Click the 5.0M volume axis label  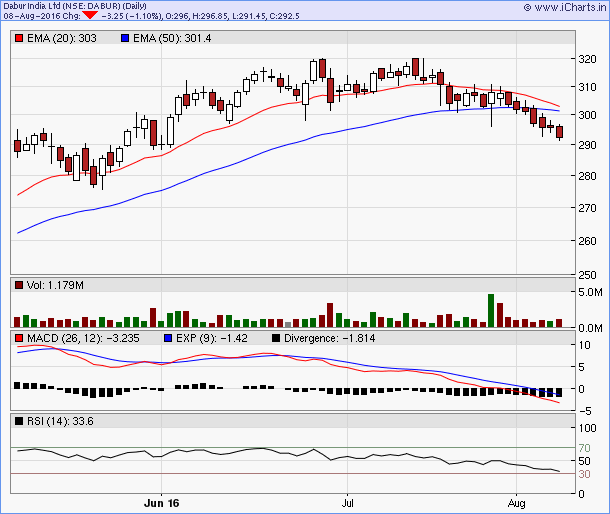(590, 292)
